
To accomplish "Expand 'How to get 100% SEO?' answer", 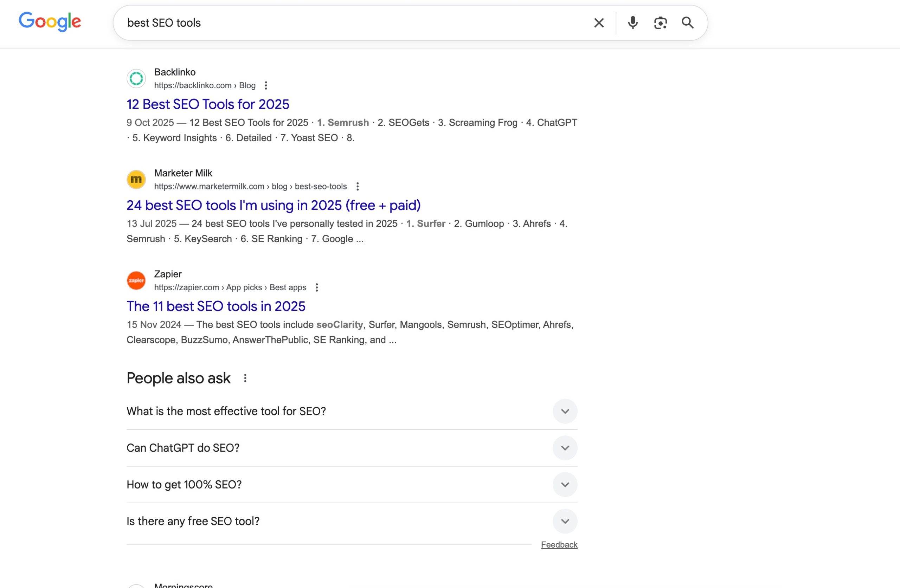I will (565, 484).
